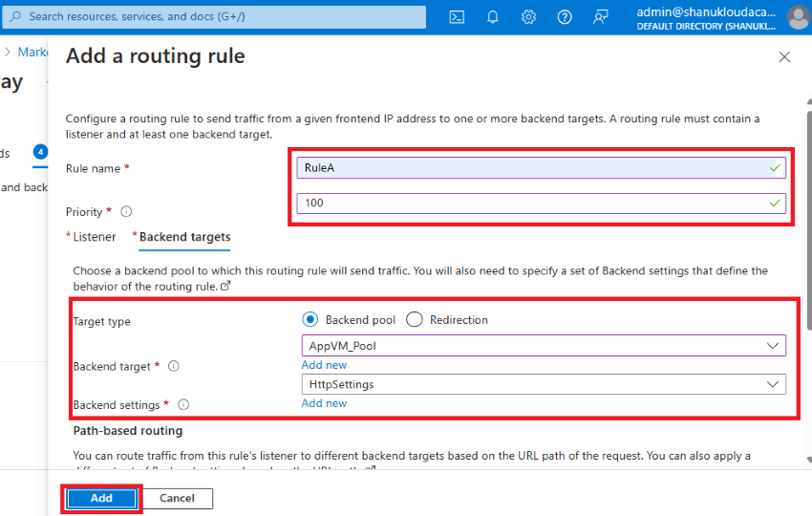Show the Priority info tooltip icon
Image resolution: width=812 pixels, height=516 pixels.
coord(126,211)
